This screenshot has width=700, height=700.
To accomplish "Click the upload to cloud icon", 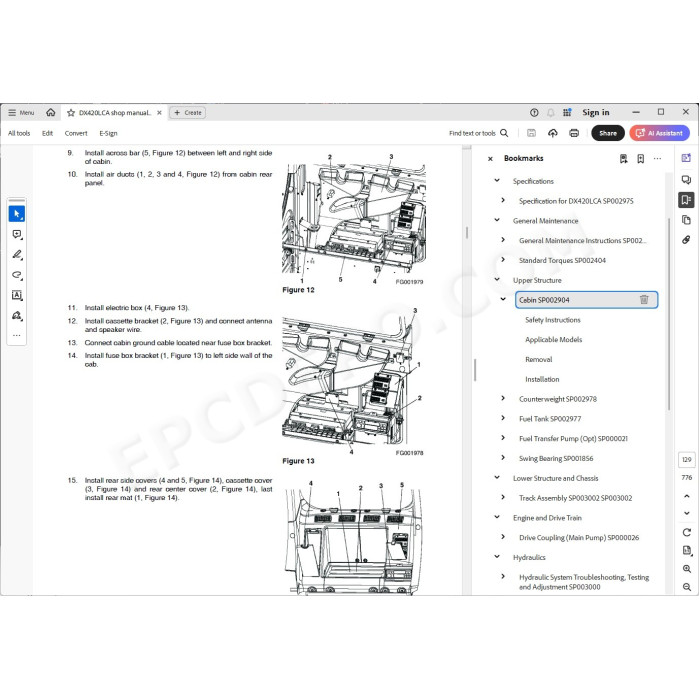I will pyautogui.click(x=553, y=133).
